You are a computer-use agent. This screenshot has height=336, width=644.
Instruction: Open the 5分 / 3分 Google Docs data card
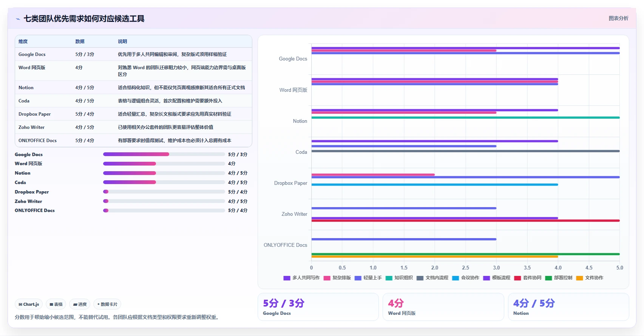pos(318,307)
